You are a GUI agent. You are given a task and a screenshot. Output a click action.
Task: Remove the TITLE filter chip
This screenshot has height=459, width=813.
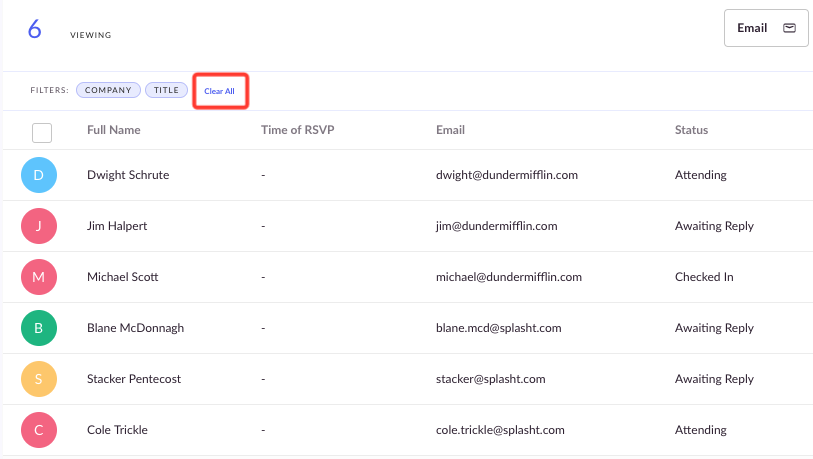[x=166, y=90]
